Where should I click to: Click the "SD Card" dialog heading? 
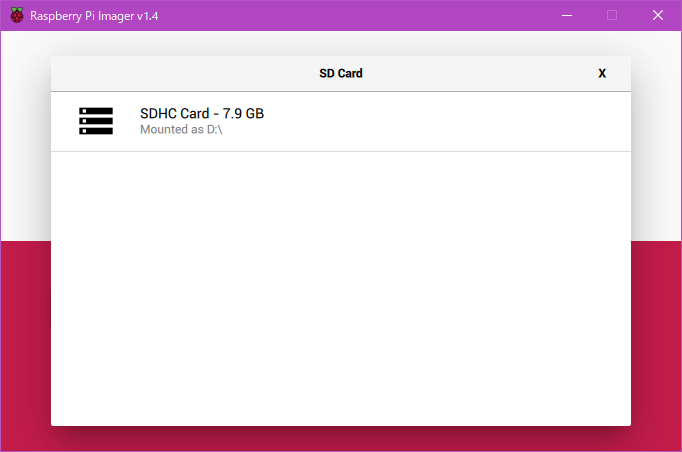coord(341,73)
